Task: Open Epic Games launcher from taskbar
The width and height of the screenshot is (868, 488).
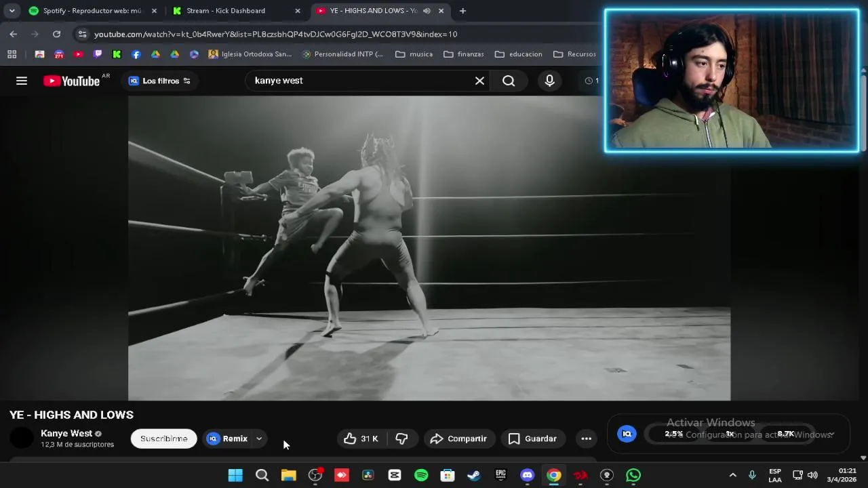Action: (500, 475)
